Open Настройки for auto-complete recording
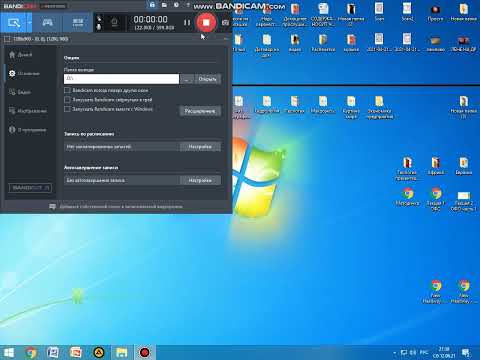The height and width of the screenshot is (360, 480). 200,180
